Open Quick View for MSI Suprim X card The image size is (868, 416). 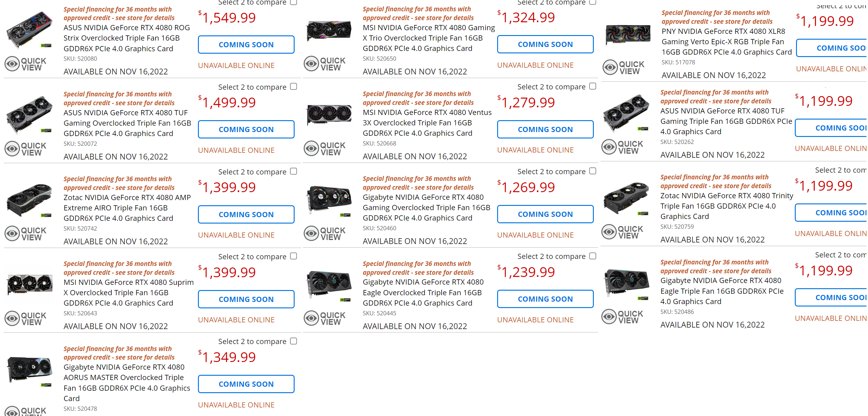click(26, 319)
